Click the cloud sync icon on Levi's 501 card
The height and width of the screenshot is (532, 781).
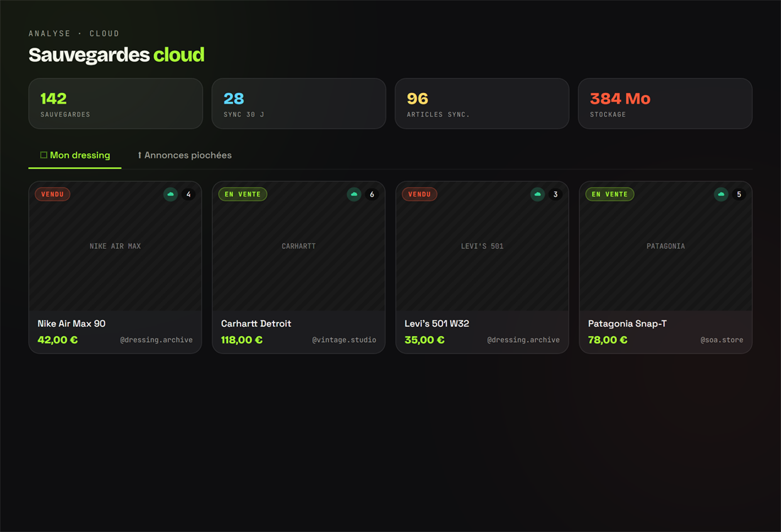pos(537,194)
